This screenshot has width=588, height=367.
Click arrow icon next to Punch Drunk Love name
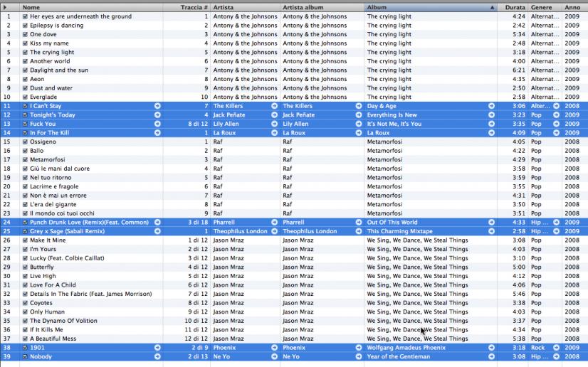click(x=157, y=223)
